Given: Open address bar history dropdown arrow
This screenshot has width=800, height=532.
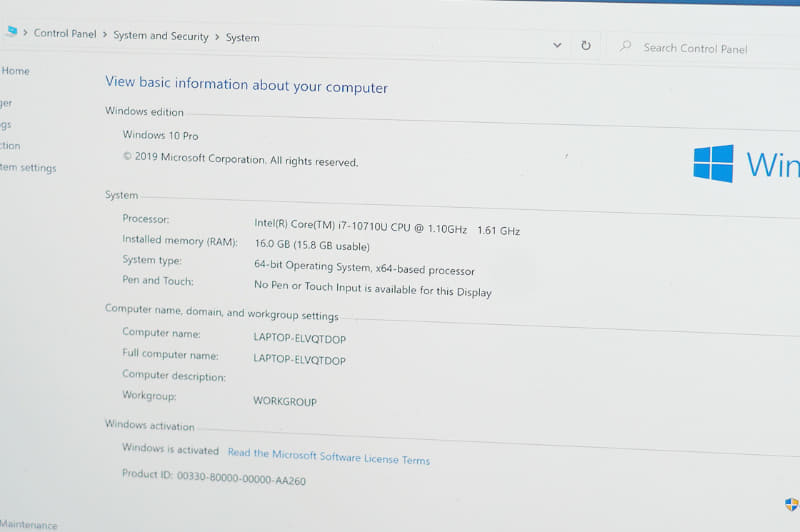Looking at the screenshot, I should 557,45.
